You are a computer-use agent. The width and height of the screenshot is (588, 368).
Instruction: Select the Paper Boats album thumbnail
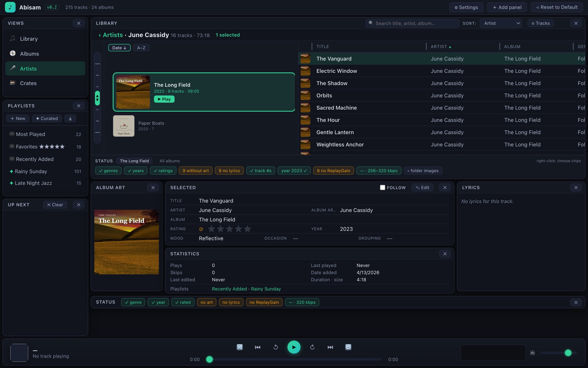(x=124, y=126)
